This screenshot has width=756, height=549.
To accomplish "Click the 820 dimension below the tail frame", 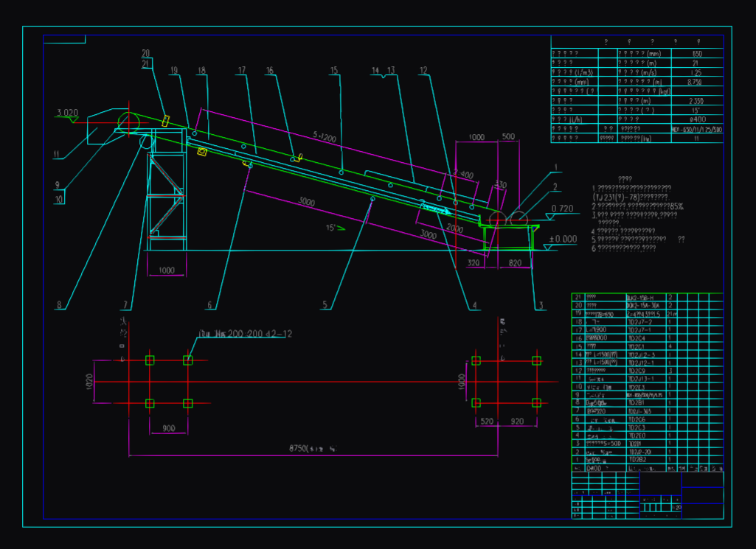I will point(515,263).
